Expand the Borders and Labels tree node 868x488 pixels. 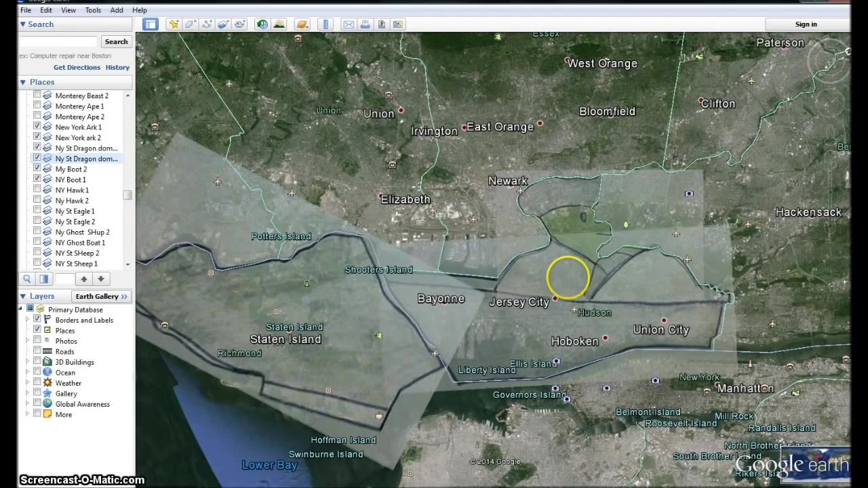(x=28, y=320)
